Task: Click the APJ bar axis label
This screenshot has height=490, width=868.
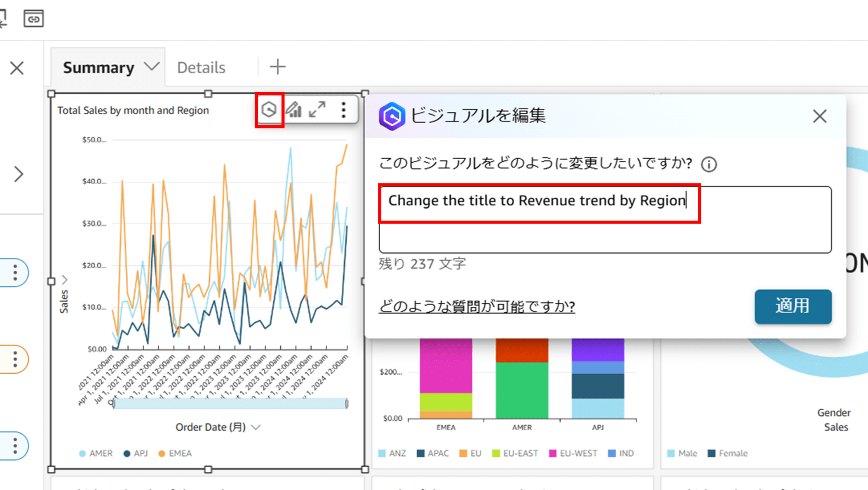Action: click(x=598, y=428)
